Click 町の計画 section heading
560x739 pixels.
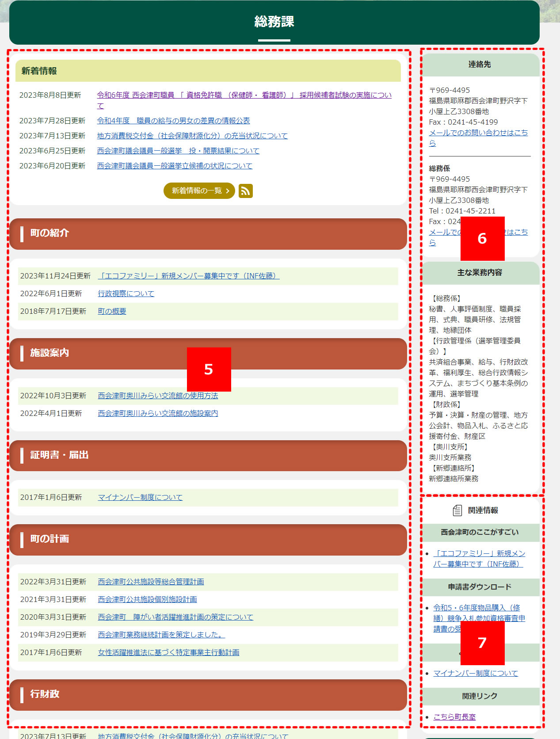[x=208, y=539]
